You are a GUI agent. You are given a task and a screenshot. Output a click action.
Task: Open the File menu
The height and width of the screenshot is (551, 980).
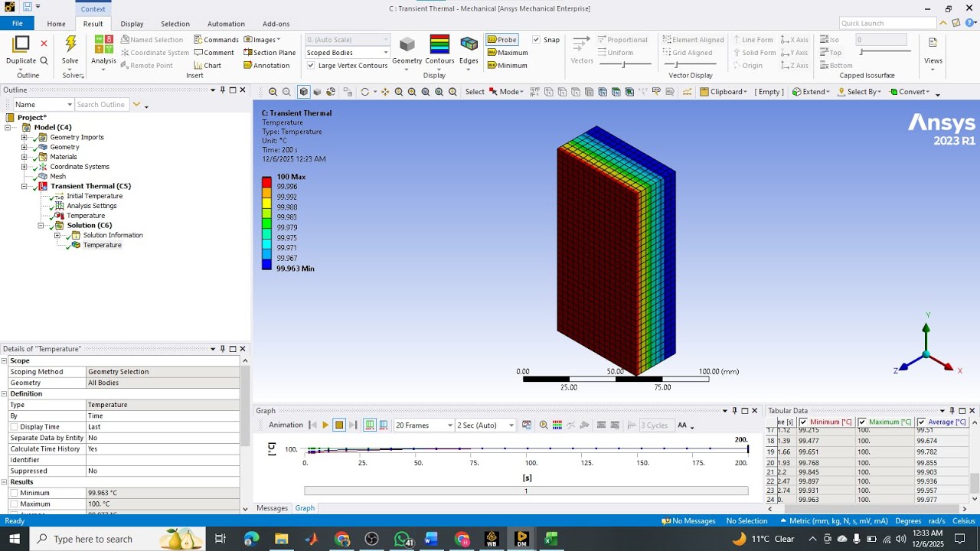coord(17,24)
